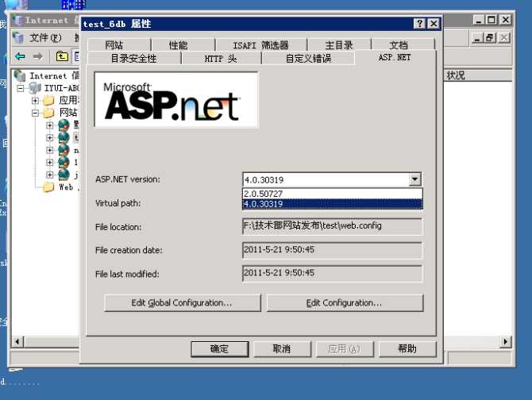The image size is (532, 400).
Task: Choose version 4.0.30319 from the list
Action: (x=333, y=204)
